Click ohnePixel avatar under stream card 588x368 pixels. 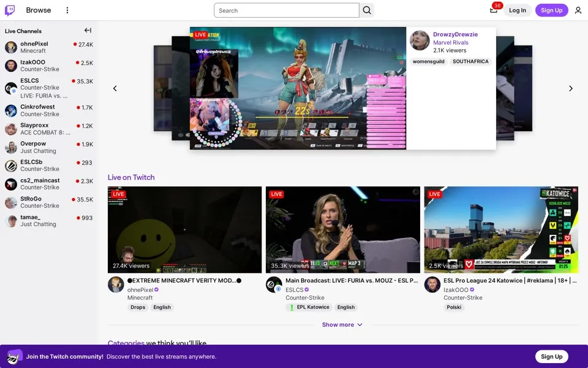point(116,285)
